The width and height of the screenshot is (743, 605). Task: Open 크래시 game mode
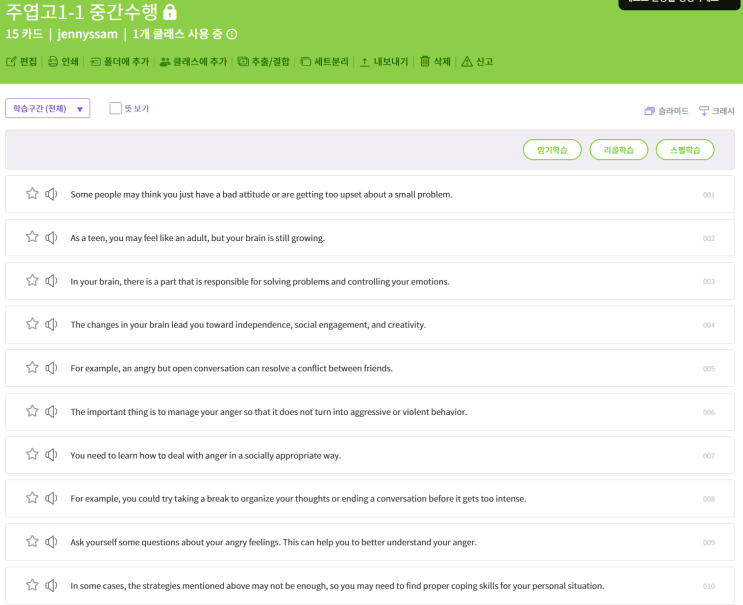717,111
